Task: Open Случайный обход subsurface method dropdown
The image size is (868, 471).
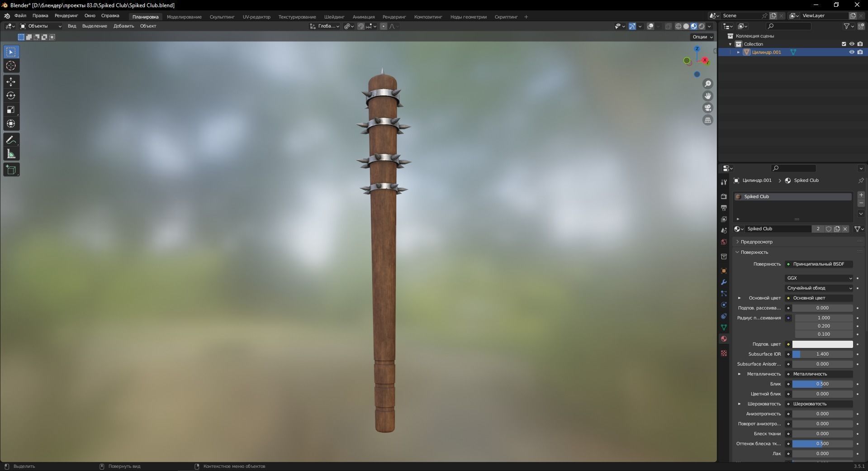Action: point(819,288)
